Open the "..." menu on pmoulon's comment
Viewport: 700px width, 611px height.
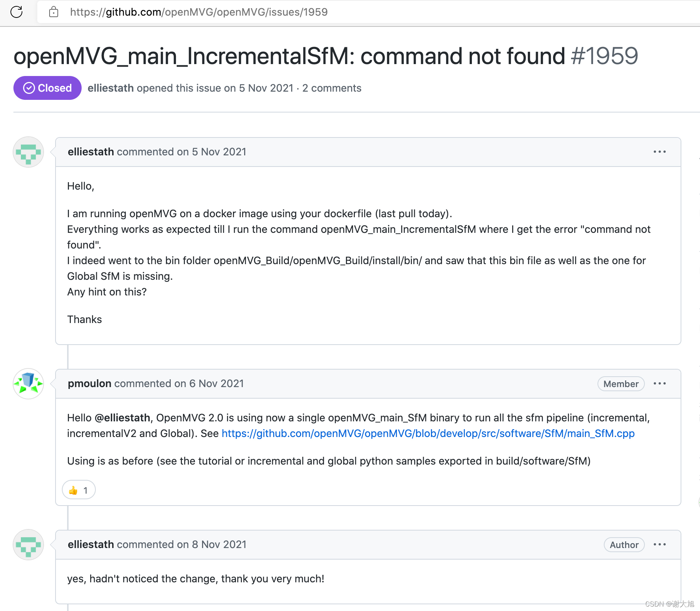coord(660,384)
